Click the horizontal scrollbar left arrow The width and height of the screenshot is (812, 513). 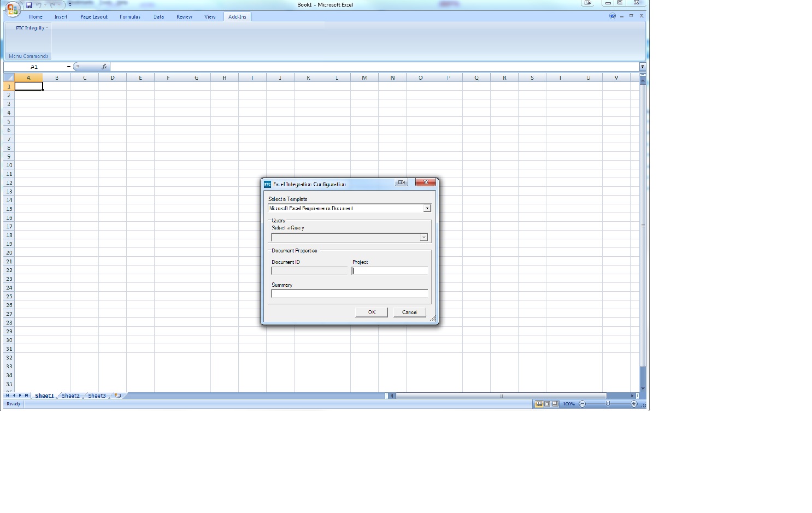(x=392, y=396)
